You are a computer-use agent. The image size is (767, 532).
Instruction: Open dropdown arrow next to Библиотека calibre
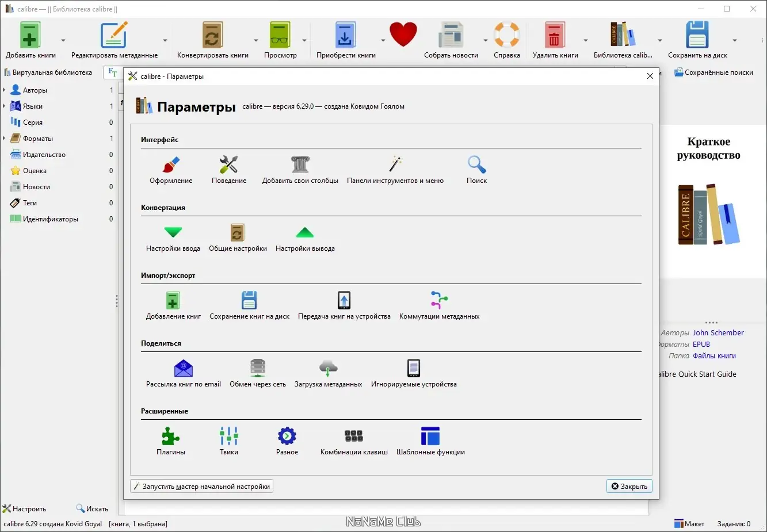[x=659, y=40]
